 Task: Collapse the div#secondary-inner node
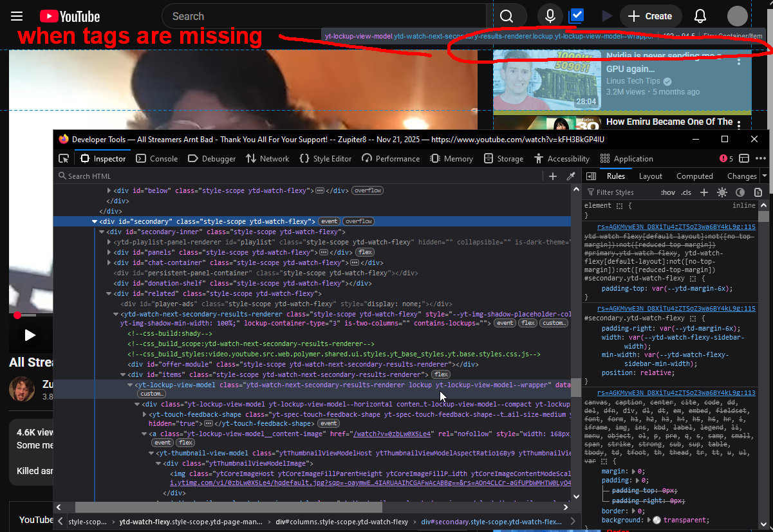[x=102, y=232]
